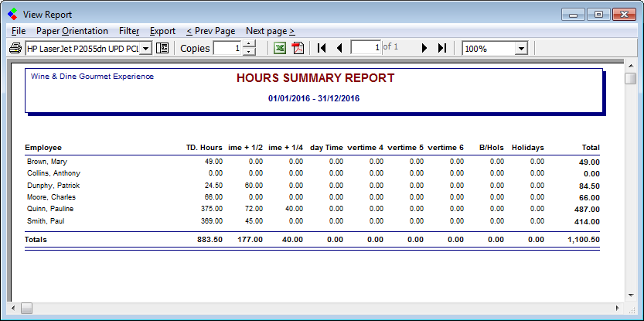644x321 pixels.
Task: Export report to PDF icon
Action: pyautogui.click(x=298, y=48)
